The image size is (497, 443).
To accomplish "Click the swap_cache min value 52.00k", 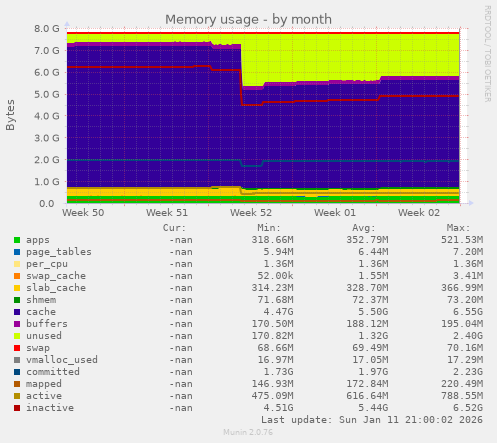I will pos(276,276).
